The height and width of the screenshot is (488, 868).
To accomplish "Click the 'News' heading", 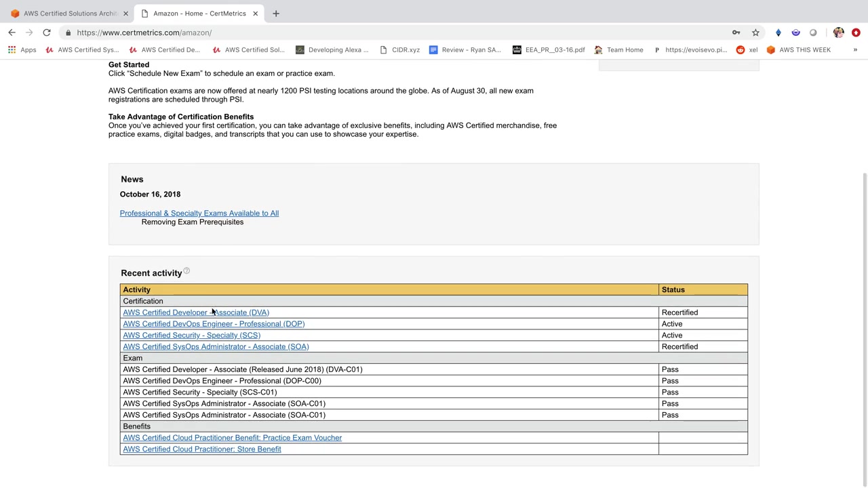I will pyautogui.click(x=132, y=180).
